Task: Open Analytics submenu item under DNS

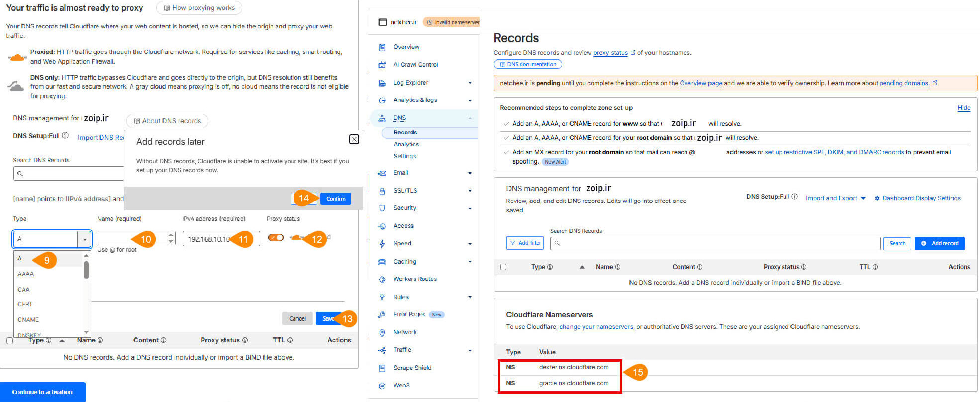Action: [406, 144]
